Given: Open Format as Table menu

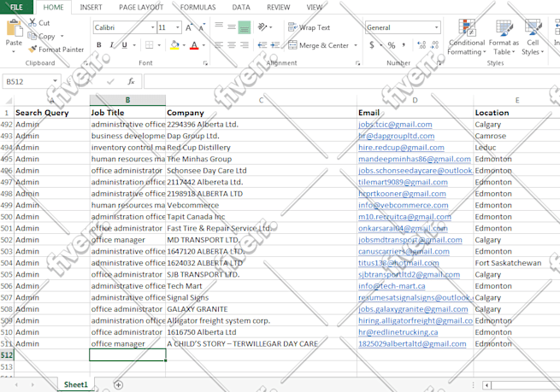Looking at the screenshot, I should click(504, 38).
